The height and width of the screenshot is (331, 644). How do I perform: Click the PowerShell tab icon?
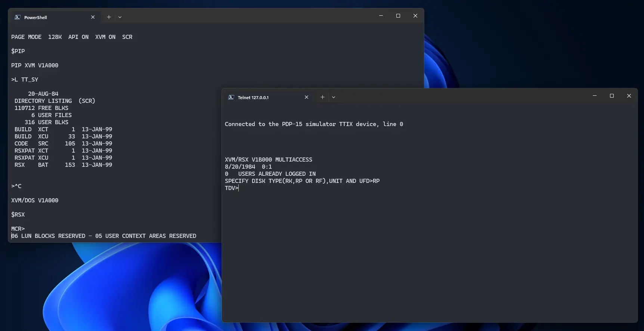(x=17, y=17)
